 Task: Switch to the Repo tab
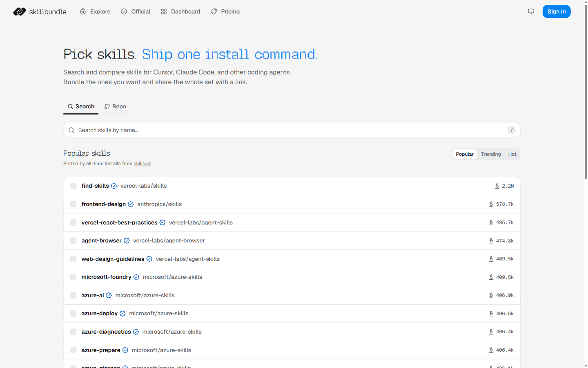tap(115, 106)
